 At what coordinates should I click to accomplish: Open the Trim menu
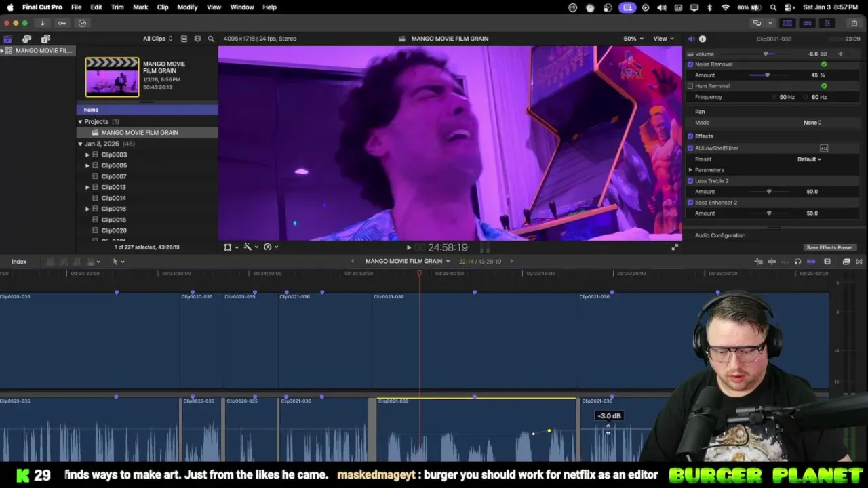coord(117,7)
